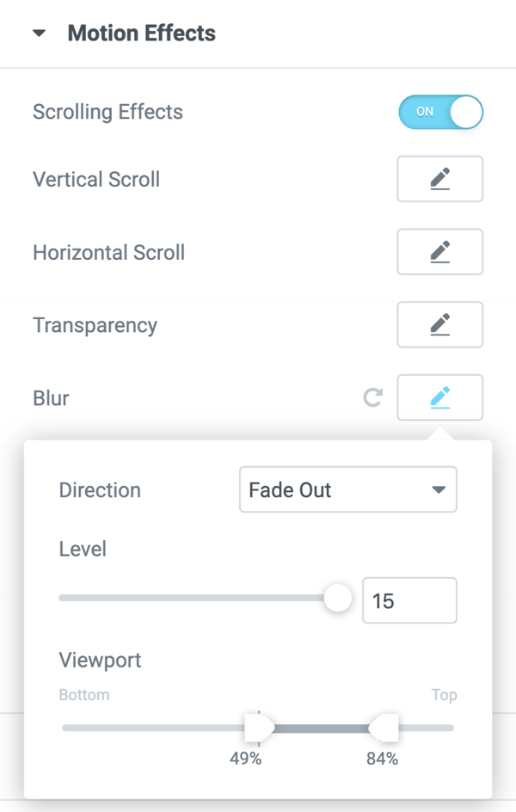Edit the Transparency effect settings
The width and height of the screenshot is (516, 812).
439,325
